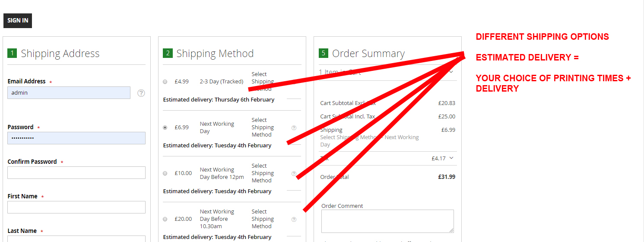644x242 pixels.
Task: Click inside the Order Comment text area
Action: point(387,221)
